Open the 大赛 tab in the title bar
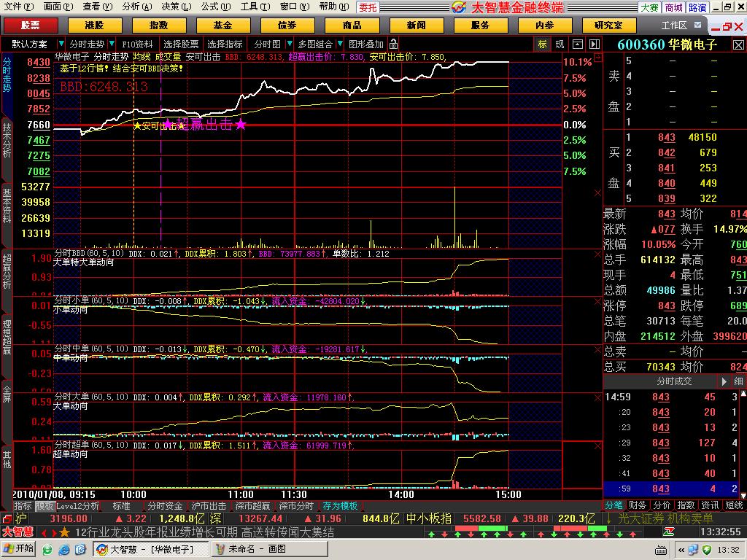 coord(649,7)
